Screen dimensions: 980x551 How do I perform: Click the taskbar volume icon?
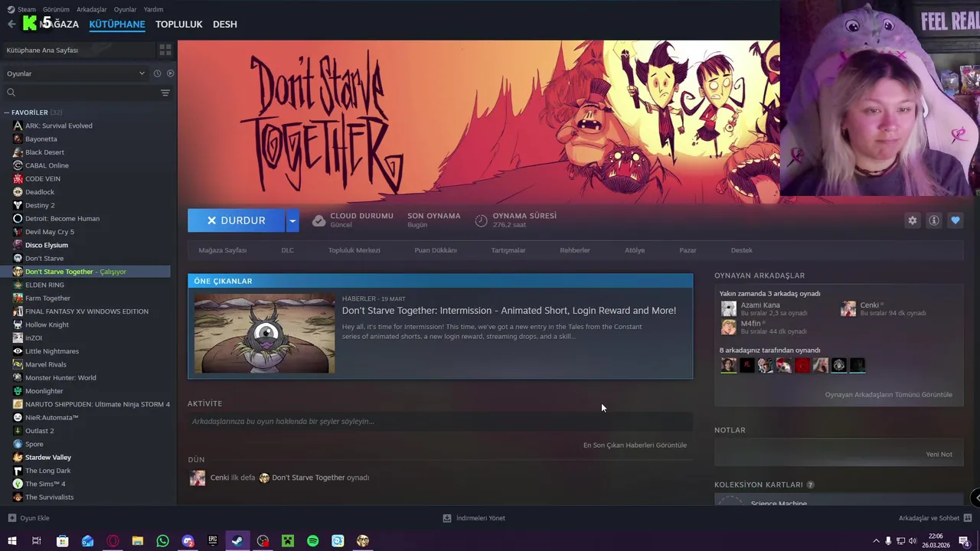click(912, 541)
